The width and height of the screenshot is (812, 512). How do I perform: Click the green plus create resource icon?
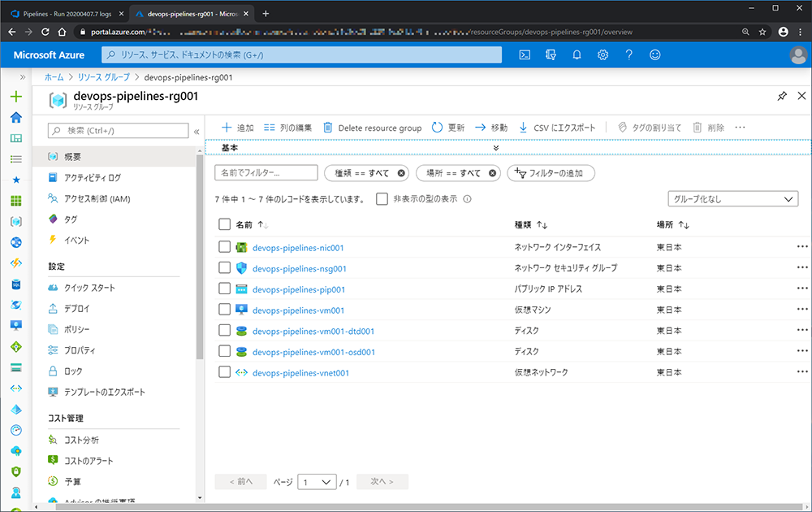[16, 97]
